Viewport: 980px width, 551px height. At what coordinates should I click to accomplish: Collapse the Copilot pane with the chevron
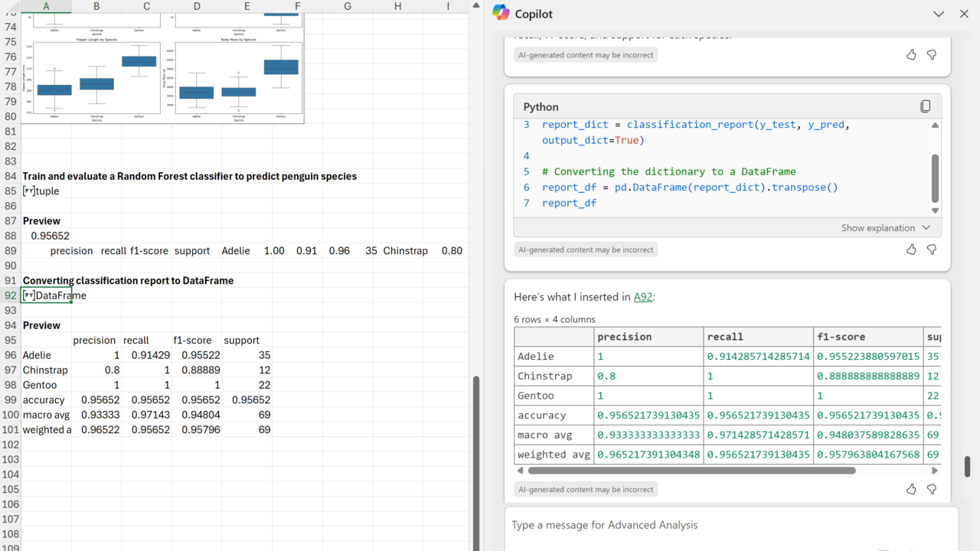tap(939, 14)
